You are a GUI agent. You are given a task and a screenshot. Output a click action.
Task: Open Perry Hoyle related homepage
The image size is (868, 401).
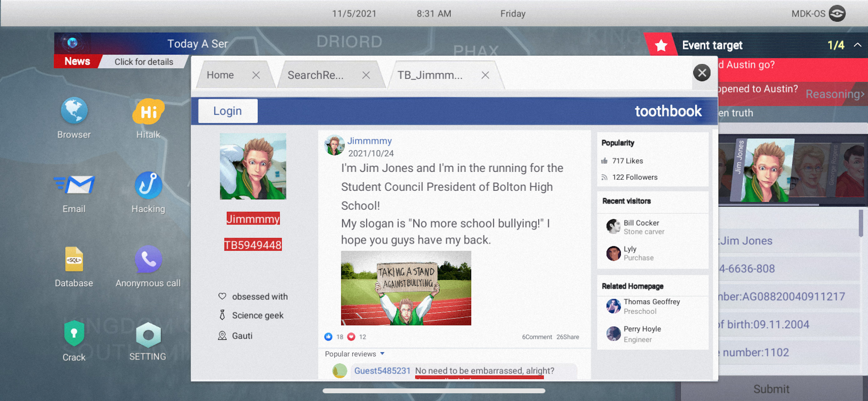coord(642,329)
